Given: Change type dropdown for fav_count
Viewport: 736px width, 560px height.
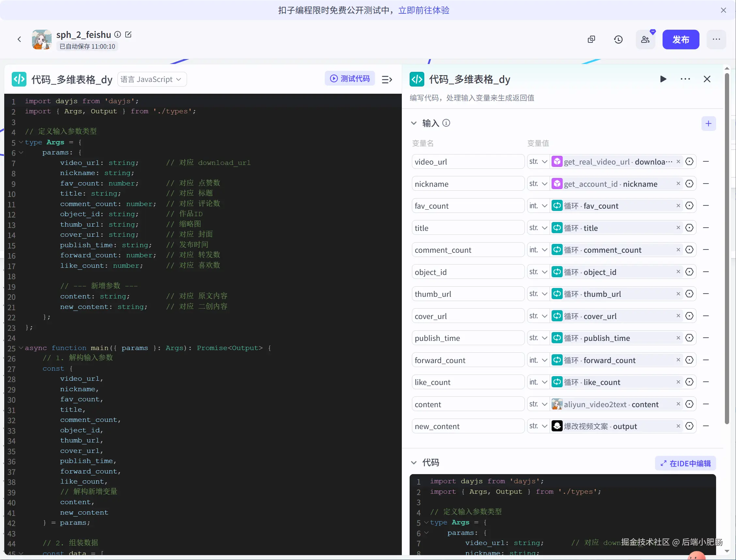Looking at the screenshot, I should click(x=538, y=206).
